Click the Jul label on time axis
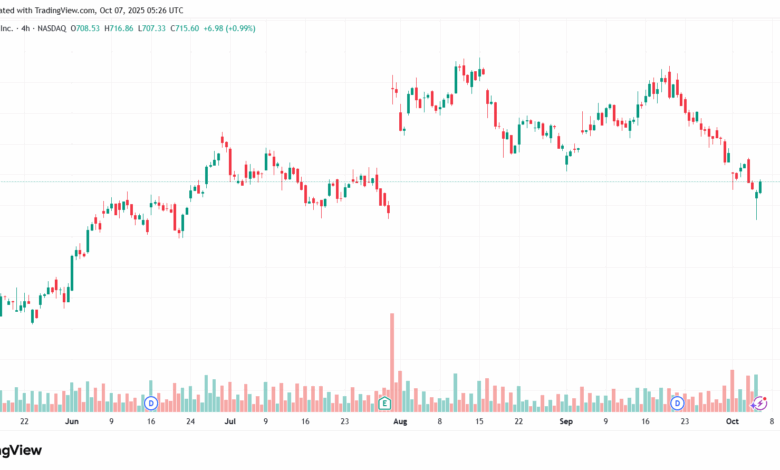 pos(230,423)
